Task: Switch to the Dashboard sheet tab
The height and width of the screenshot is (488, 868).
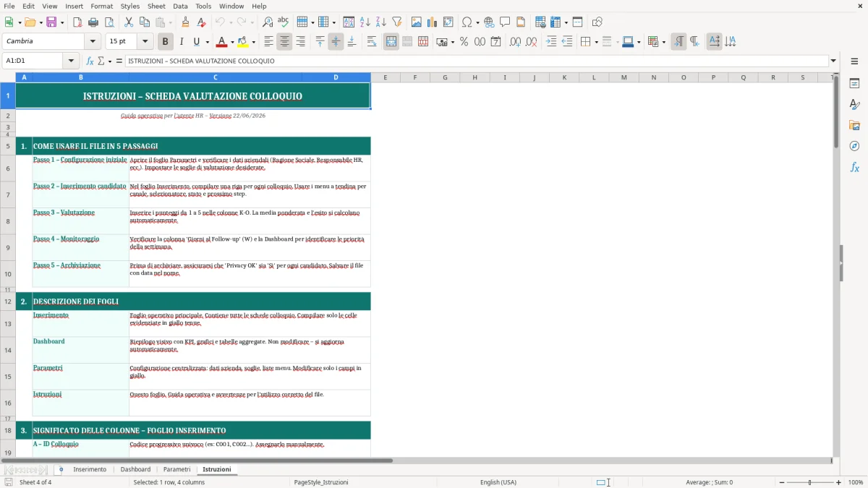Action: click(x=135, y=469)
